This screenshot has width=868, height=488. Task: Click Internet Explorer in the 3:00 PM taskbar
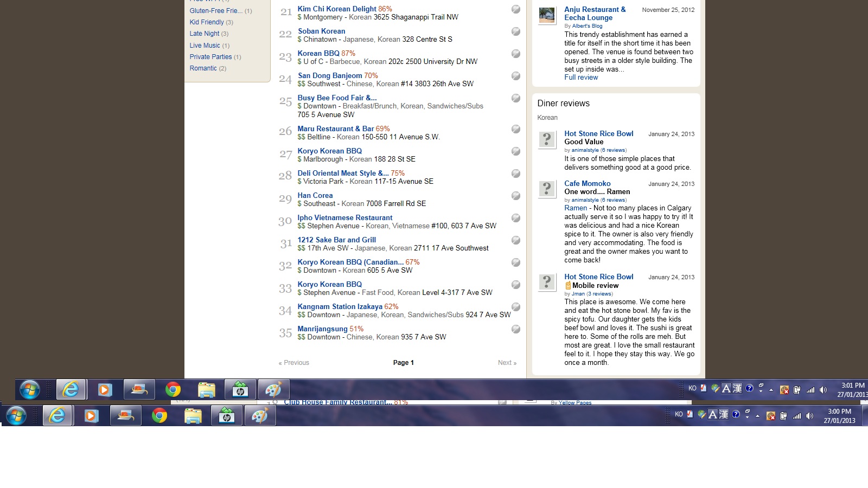[57, 416]
